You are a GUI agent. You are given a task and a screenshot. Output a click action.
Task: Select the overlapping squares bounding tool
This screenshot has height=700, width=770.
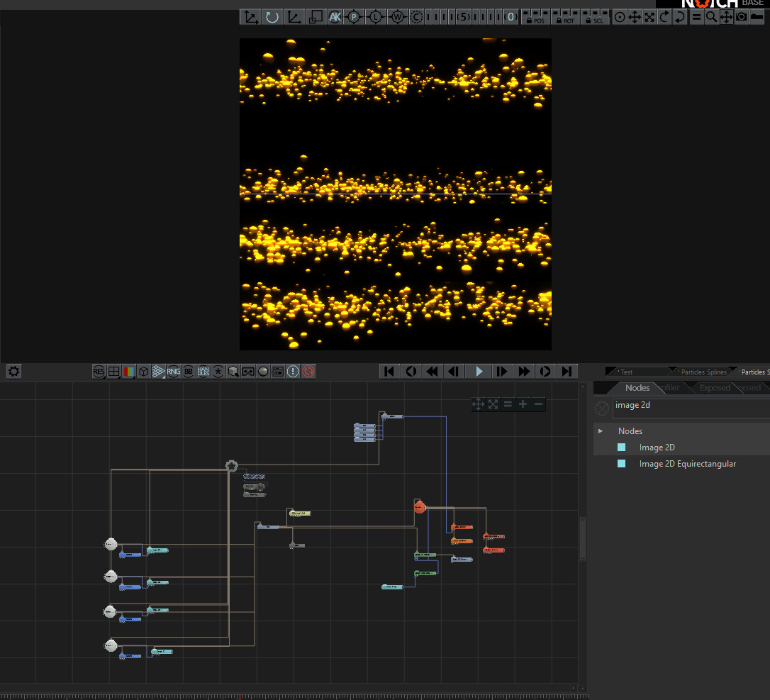[315, 17]
